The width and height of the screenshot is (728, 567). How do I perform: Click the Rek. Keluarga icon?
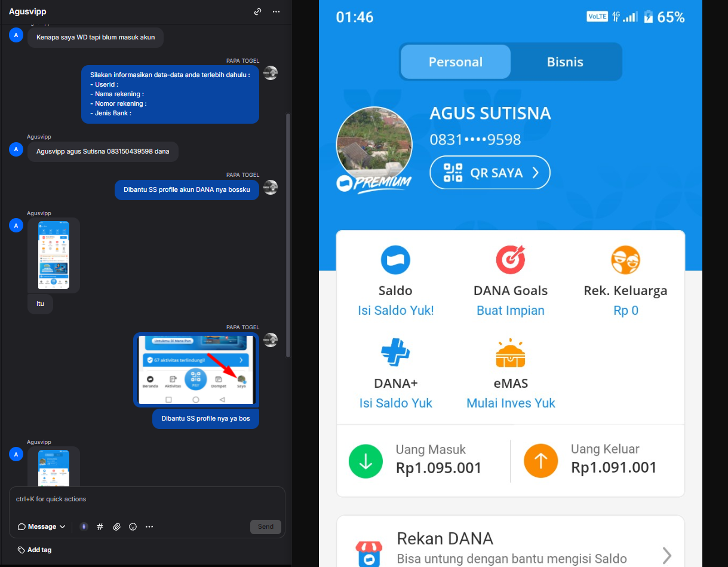625,260
